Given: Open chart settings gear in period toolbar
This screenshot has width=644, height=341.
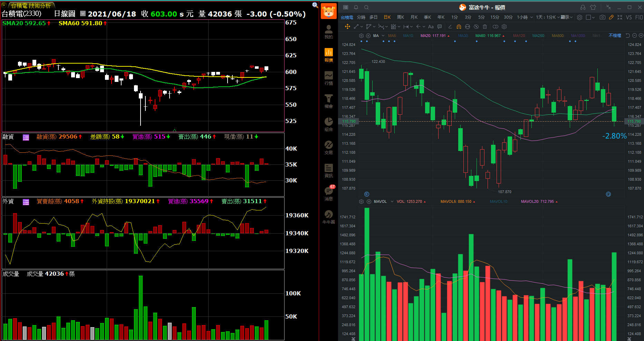Looking at the screenshot, I should [x=579, y=17].
